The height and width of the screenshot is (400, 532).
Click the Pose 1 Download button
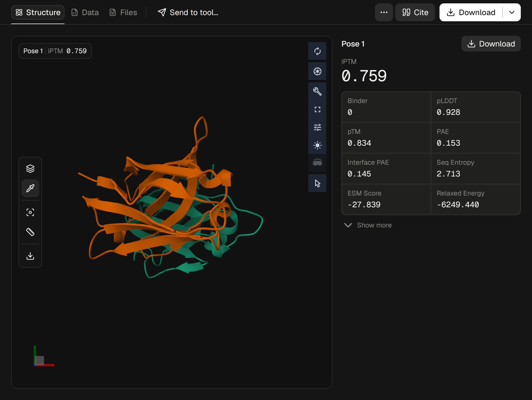coord(491,44)
